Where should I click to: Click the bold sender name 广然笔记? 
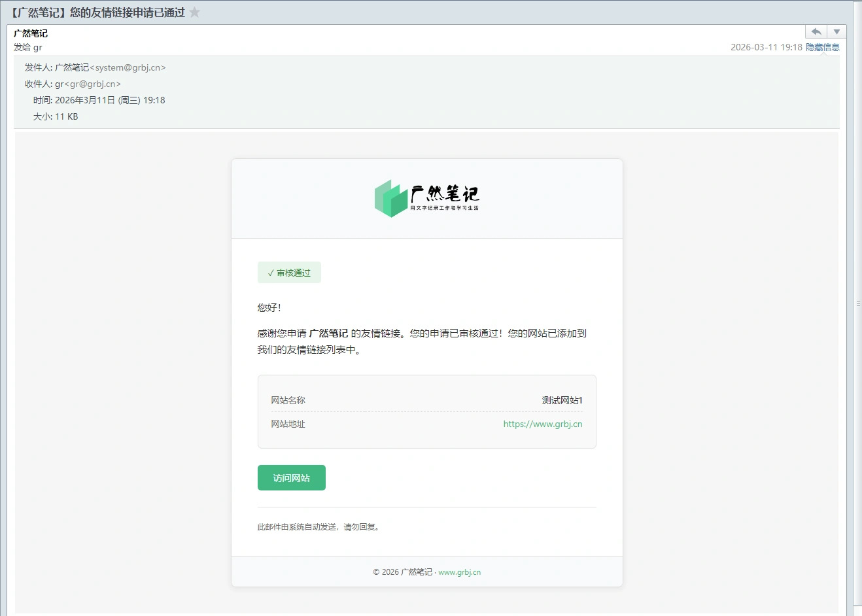point(31,33)
